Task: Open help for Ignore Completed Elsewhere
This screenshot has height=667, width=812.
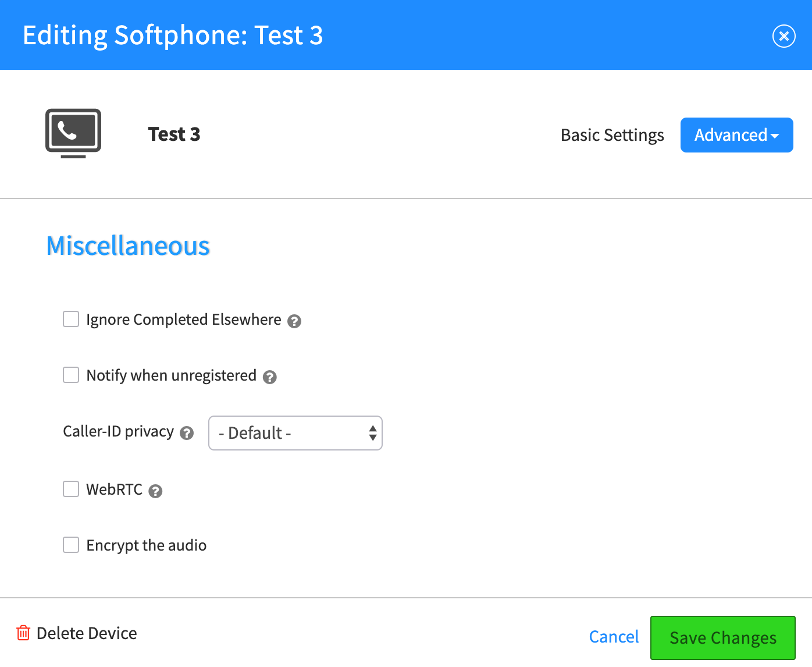Action: click(294, 321)
